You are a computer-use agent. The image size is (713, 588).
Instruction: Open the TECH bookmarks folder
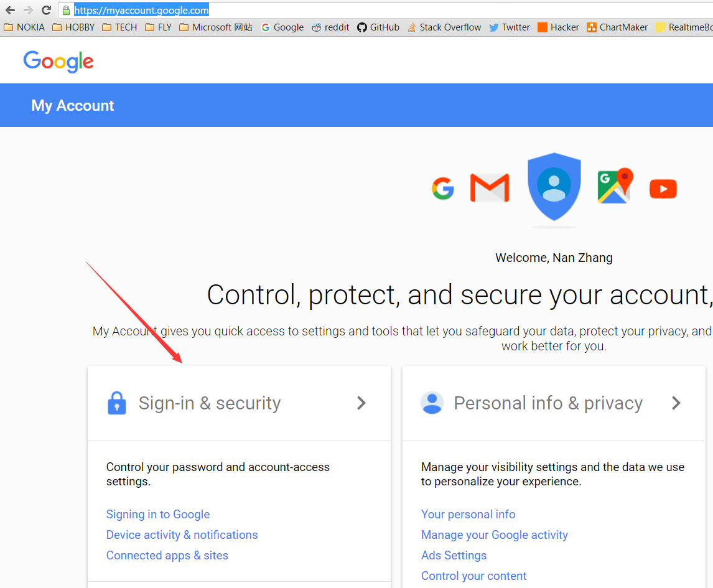pos(119,27)
